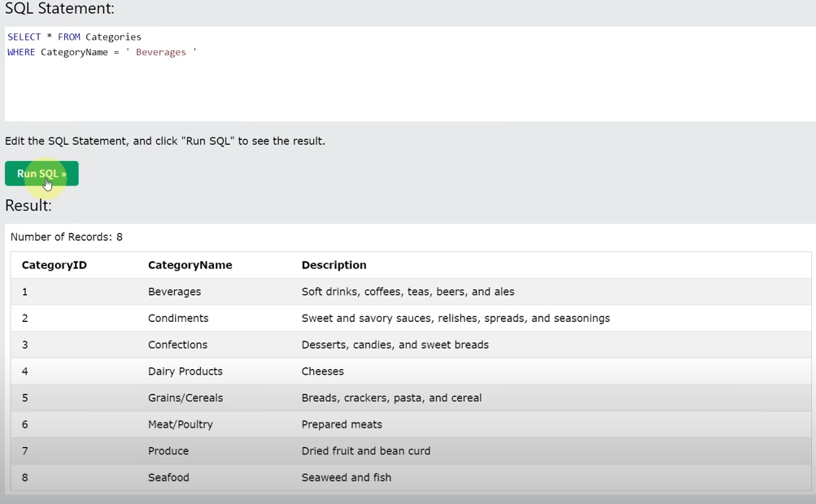Click the WHERE keyword in the query
Image resolution: width=816 pixels, height=504 pixels.
[21, 52]
